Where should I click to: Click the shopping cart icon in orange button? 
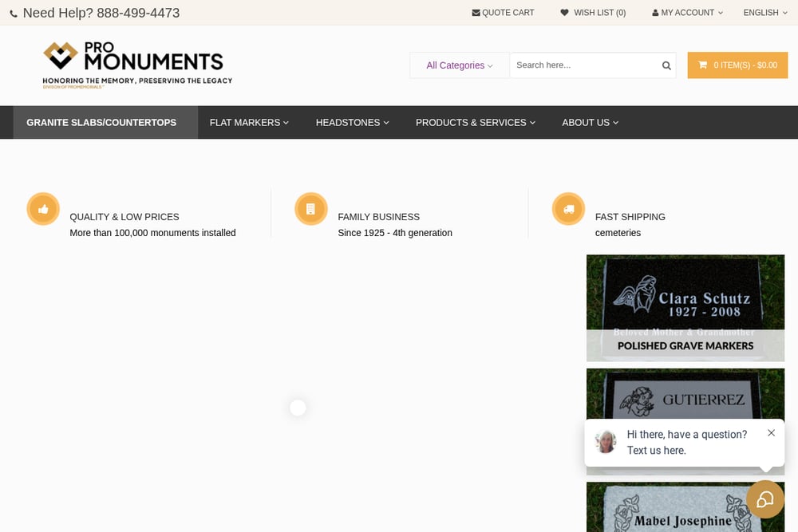click(x=702, y=65)
